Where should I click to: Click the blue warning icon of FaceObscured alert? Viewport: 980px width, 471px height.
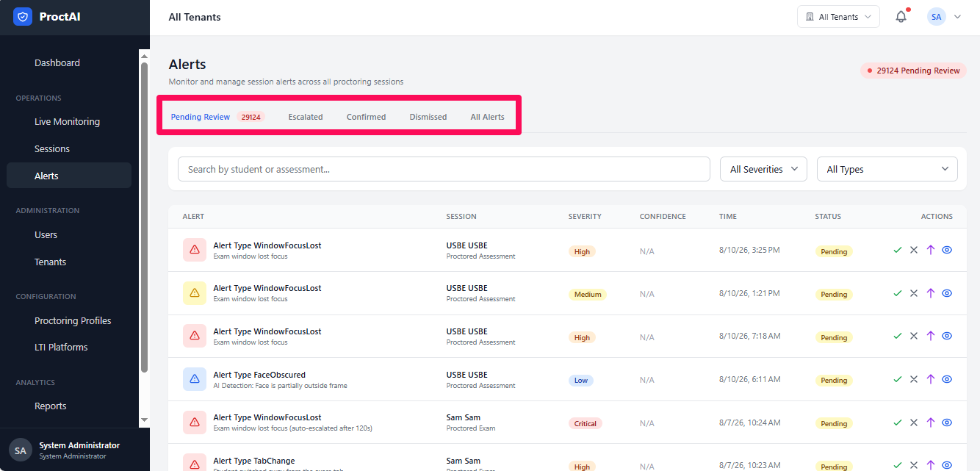(195, 379)
